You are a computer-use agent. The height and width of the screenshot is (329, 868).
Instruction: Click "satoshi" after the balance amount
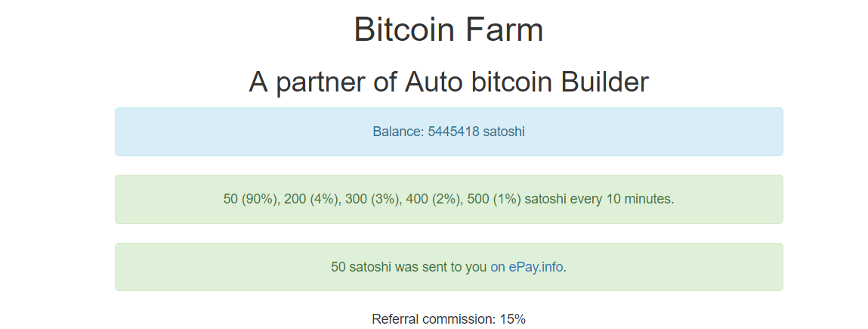(504, 132)
